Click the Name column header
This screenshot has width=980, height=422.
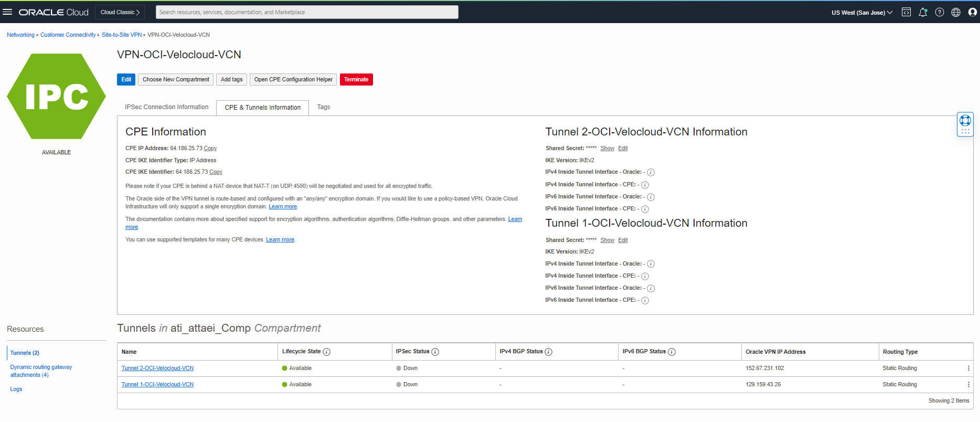coord(129,352)
